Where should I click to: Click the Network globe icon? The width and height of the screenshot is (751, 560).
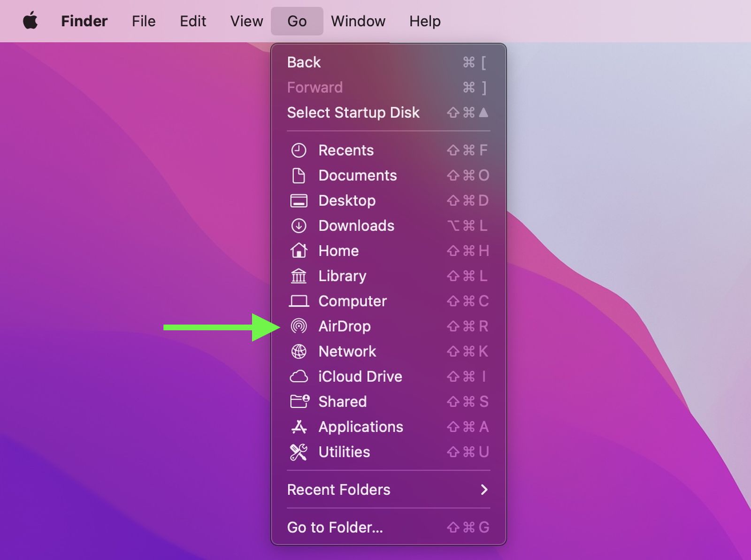tap(299, 352)
